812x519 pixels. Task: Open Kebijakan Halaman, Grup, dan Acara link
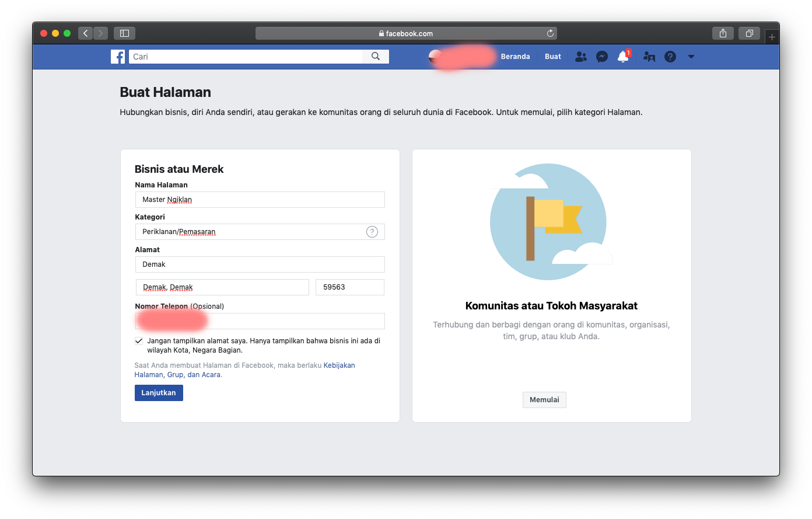pos(244,370)
